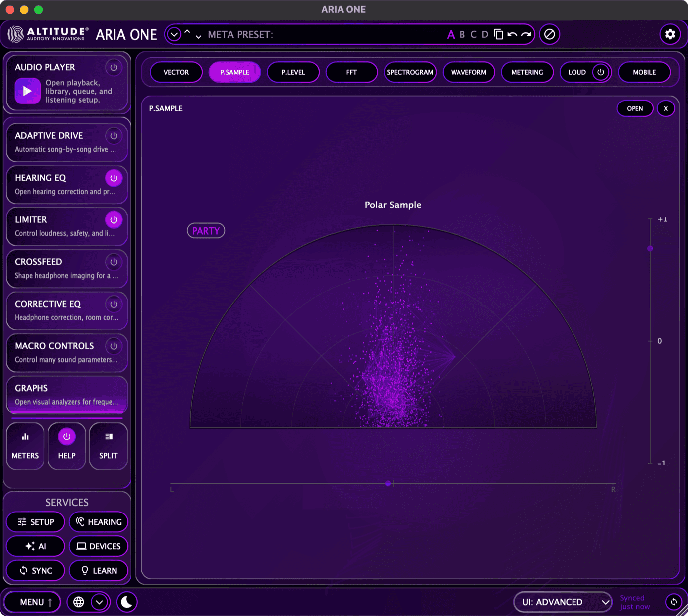Screen dimensions: 688x616
Task: Click the Synced just now status text
Action: click(x=635, y=602)
